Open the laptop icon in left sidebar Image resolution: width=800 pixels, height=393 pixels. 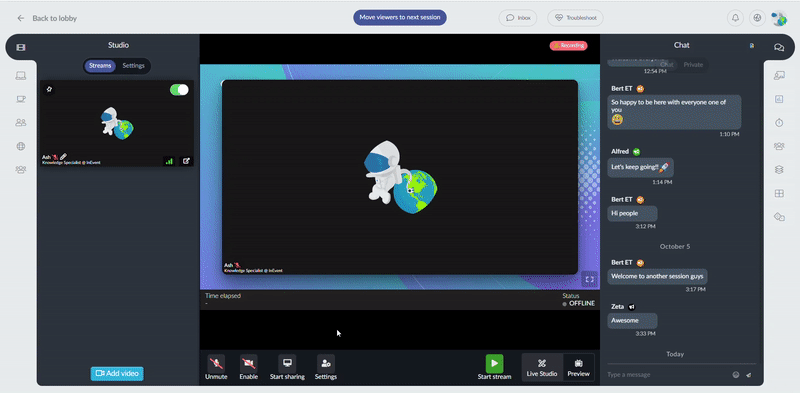(x=20, y=76)
